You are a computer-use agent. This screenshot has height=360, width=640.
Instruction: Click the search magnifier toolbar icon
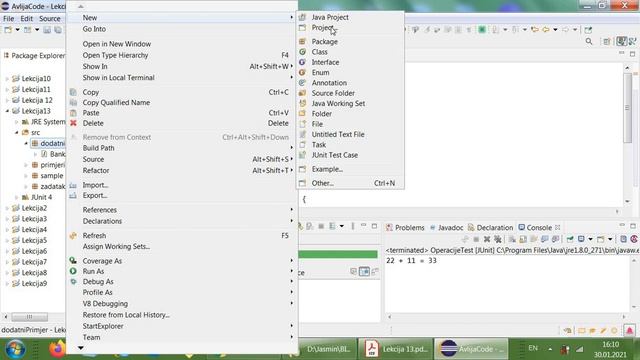pyautogui.click(x=589, y=41)
